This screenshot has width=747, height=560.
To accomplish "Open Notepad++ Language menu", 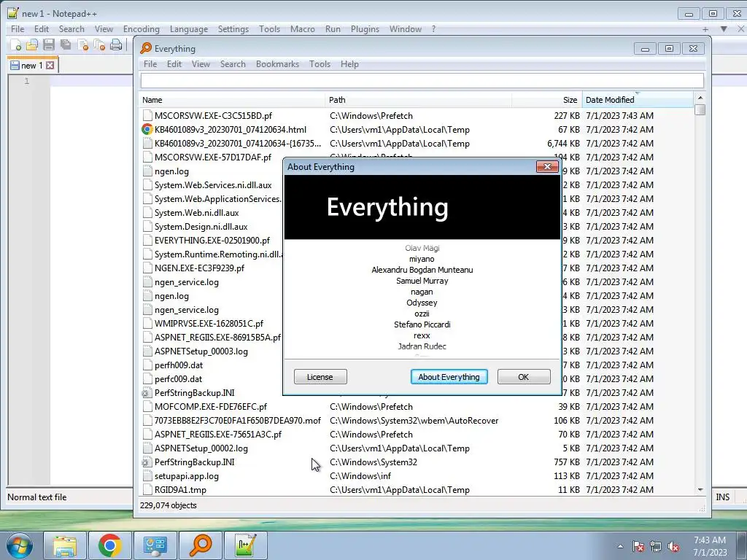I will pos(189,29).
